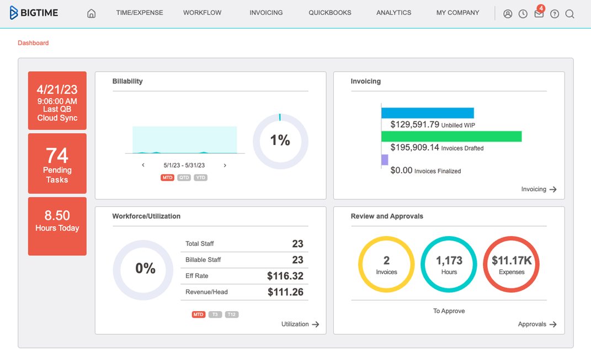This screenshot has height=364, width=591.
Task: Open the Approvals link
Action: (x=532, y=324)
